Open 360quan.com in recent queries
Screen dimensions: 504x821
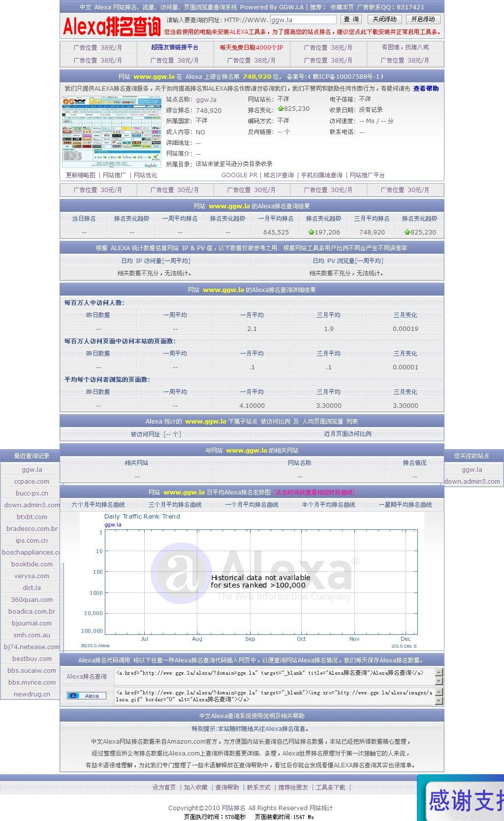point(32,600)
